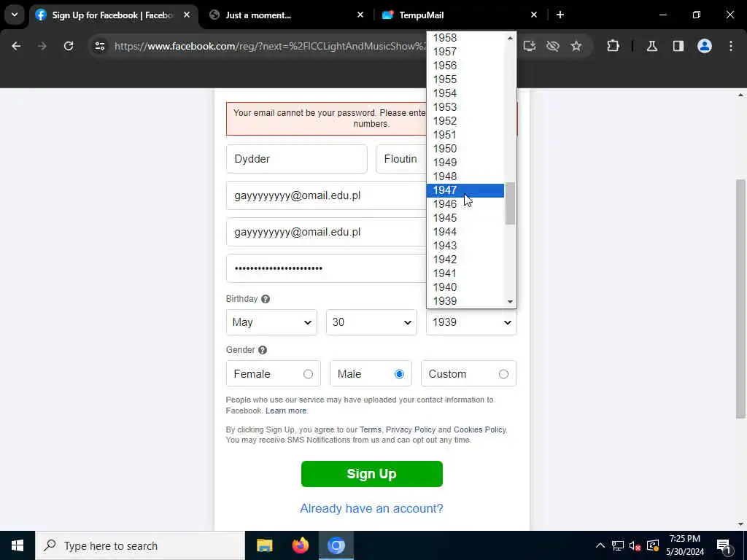Click the password input field
Viewport: 747px width, 560px height.
[x=326, y=268]
